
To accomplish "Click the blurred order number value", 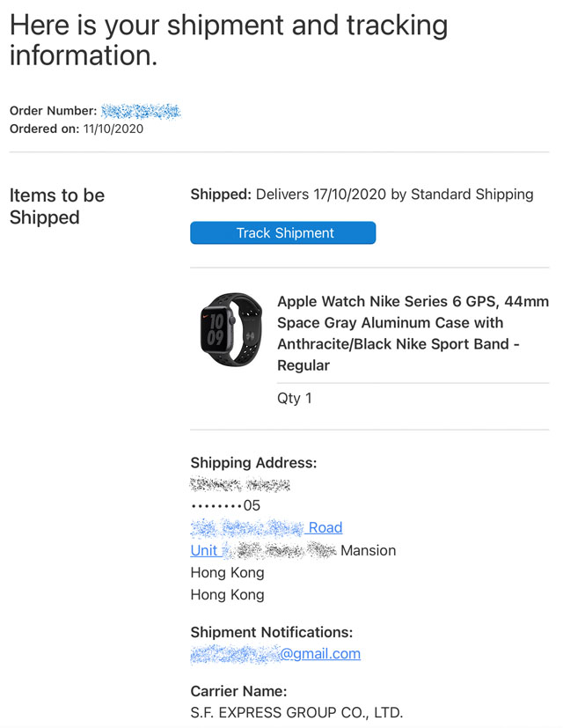I will click(x=141, y=112).
